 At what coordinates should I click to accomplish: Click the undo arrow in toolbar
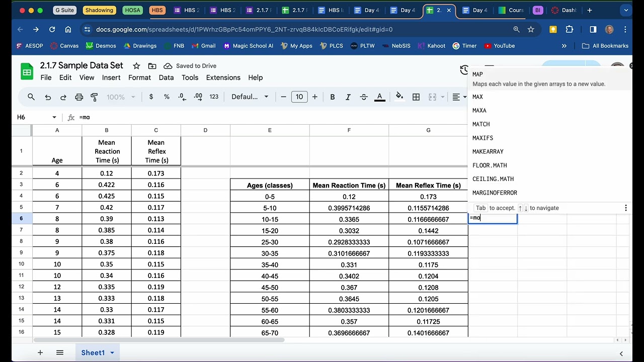point(48,97)
